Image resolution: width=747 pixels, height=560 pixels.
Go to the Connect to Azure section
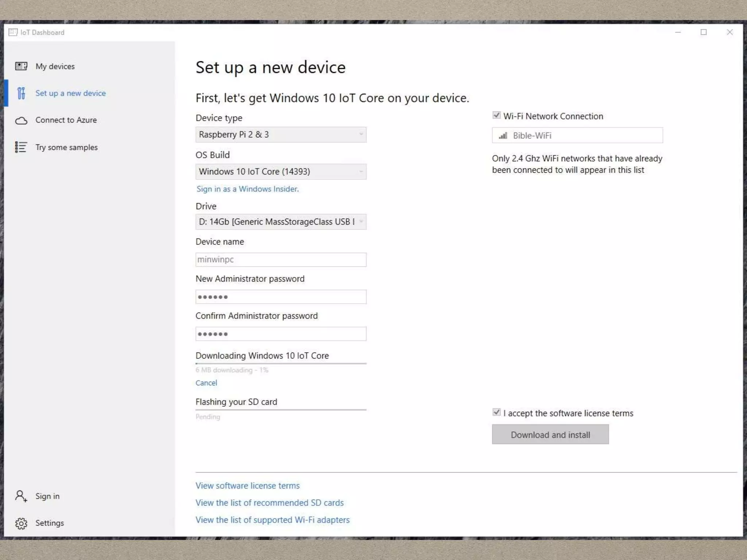click(66, 120)
